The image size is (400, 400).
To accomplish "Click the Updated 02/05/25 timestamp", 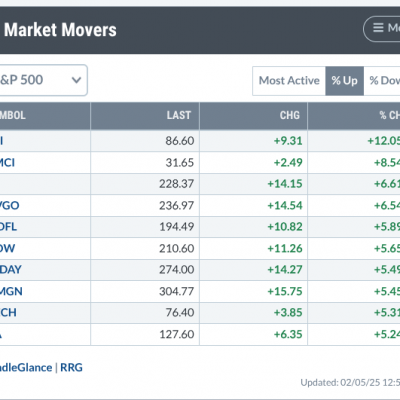I will pyautogui.click(x=350, y=382).
